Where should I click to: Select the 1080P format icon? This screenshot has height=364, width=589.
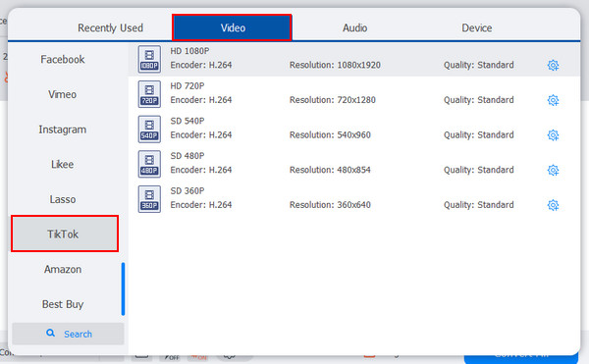[x=149, y=59]
